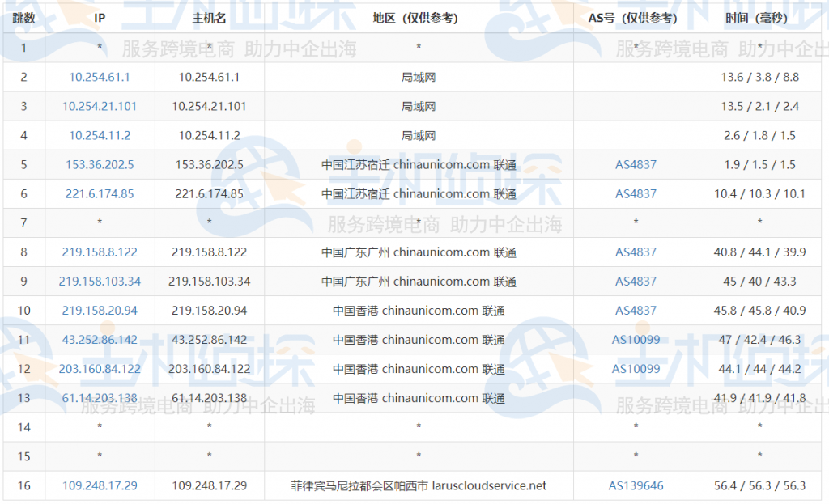This screenshot has width=829, height=504.
Task: Select time value 56.4 / 56.3 / 56.3
Action: coord(759,485)
